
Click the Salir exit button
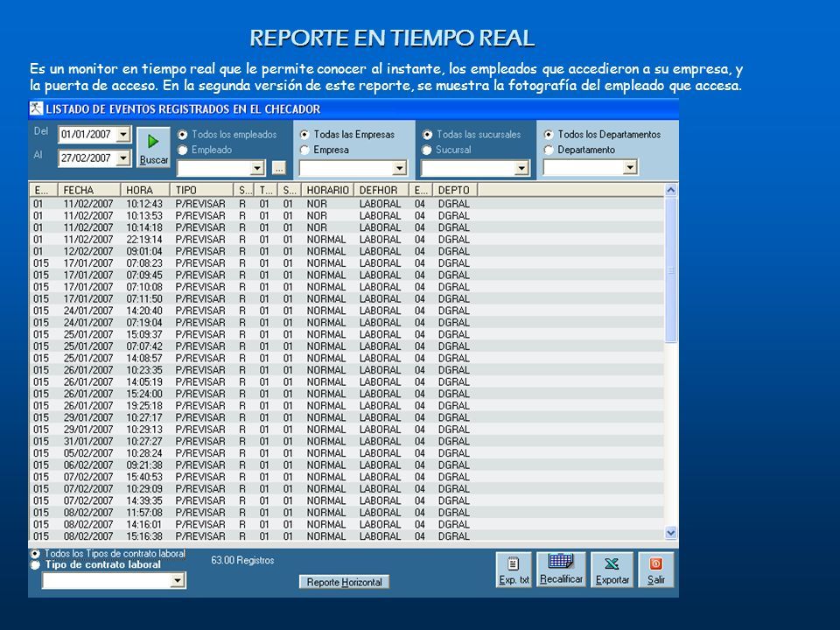point(655,570)
